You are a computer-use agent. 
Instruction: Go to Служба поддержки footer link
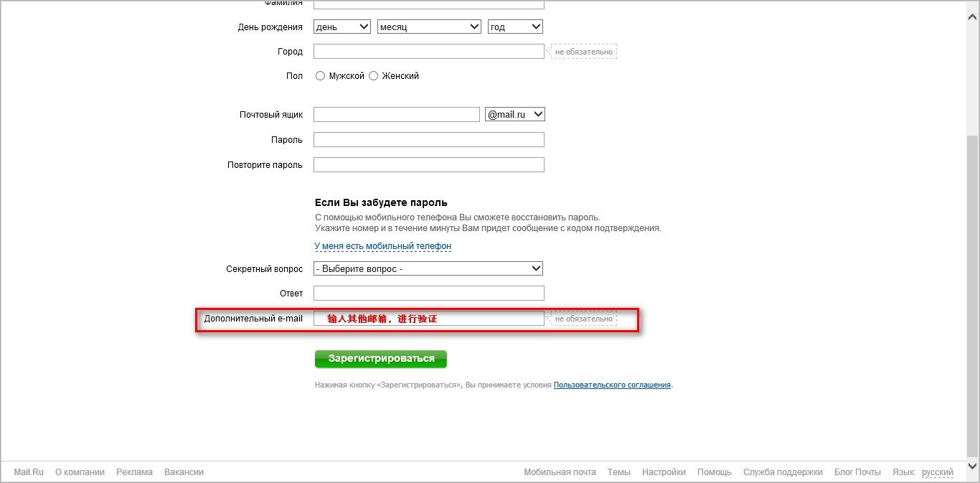pos(783,472)
